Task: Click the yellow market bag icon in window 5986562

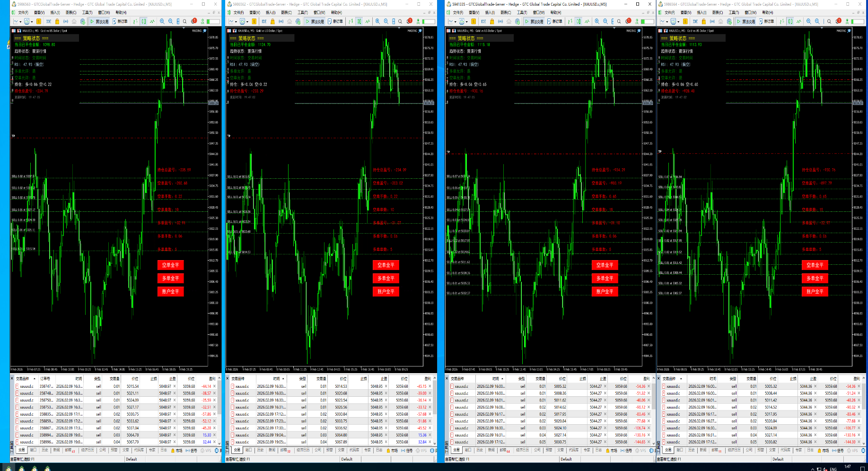Action: [272, 21]
